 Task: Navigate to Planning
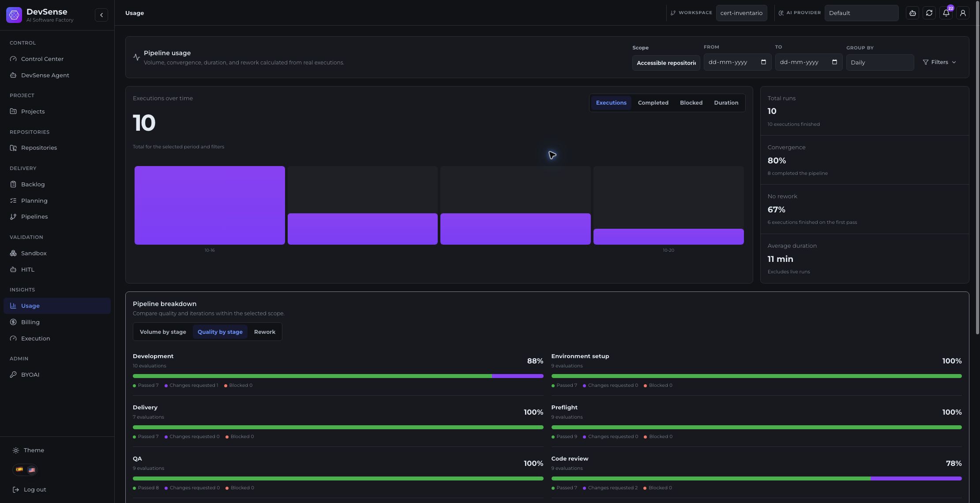pyautogui.click(x=57, y=200)
